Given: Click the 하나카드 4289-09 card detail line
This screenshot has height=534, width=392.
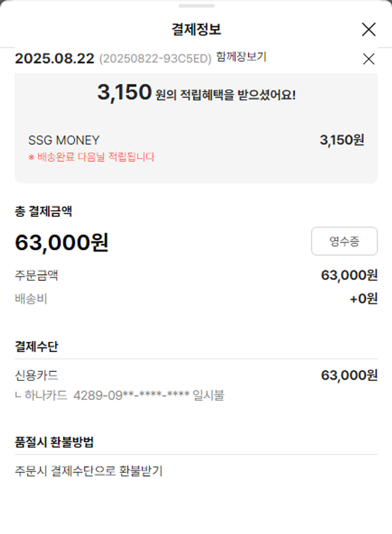Looking at the screenshot, I should [x=120, y=395].
